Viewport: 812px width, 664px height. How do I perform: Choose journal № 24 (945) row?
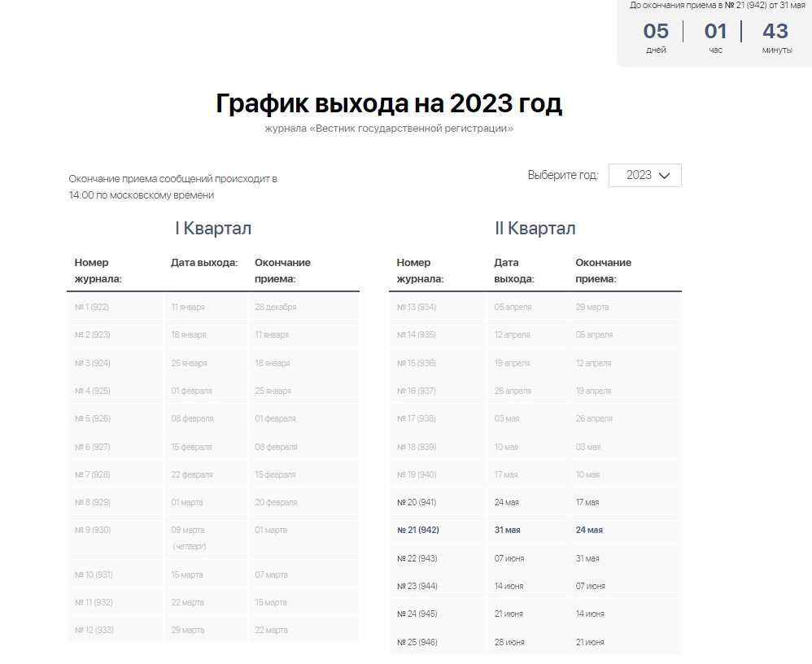pyautogui.click(x=417, y=614)
